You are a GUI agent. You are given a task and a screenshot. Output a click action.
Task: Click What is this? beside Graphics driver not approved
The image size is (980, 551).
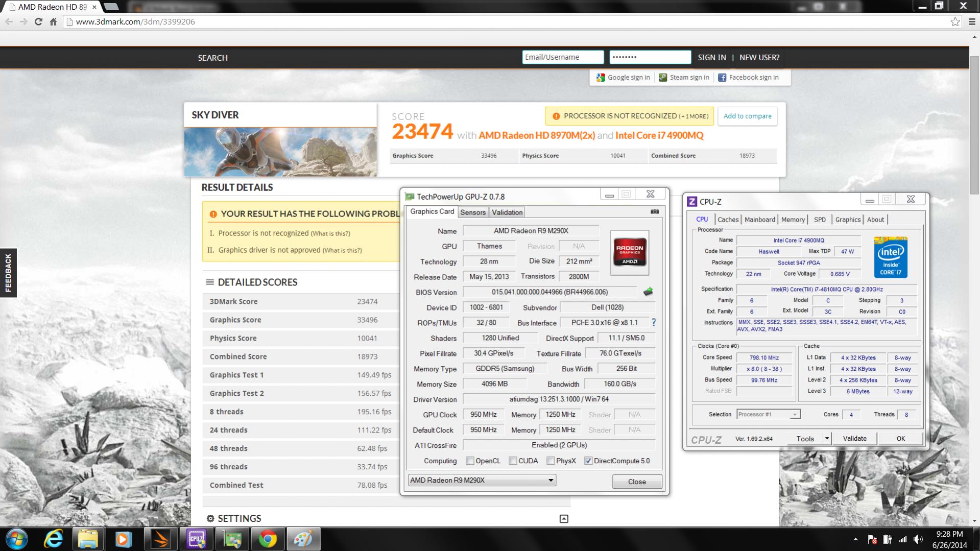pyautogui.click(x=342, y=250)
